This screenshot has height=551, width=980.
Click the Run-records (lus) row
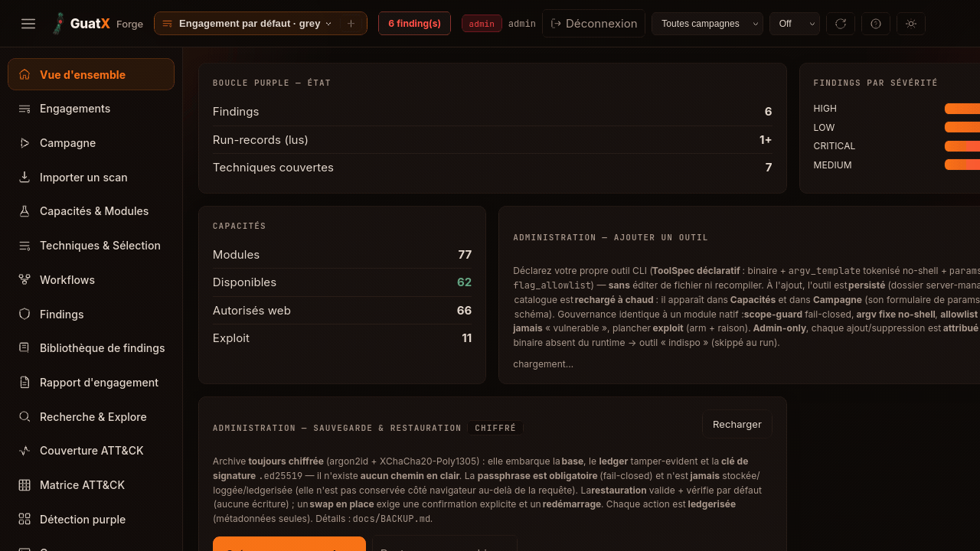[x=492, y=140]
